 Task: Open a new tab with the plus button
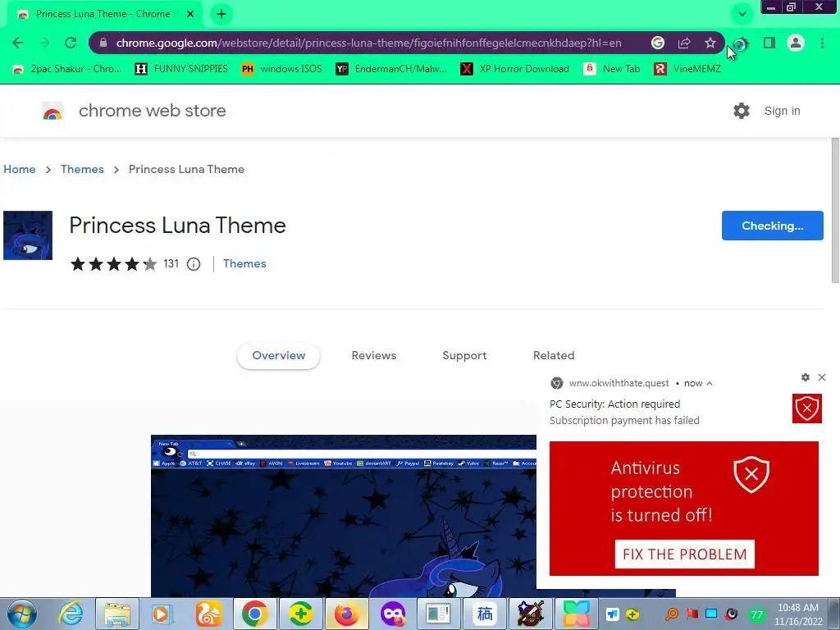point(221,14)
